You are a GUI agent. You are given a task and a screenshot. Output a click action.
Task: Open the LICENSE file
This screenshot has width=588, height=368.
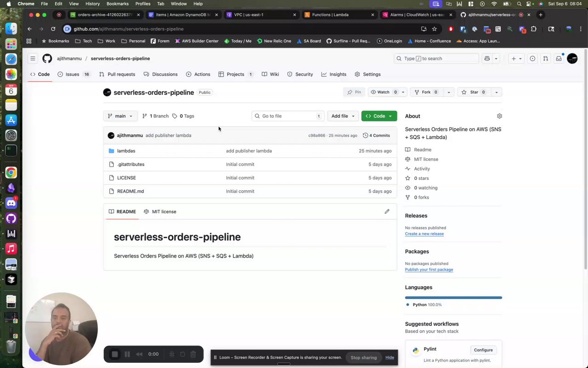tap(126, 178)
